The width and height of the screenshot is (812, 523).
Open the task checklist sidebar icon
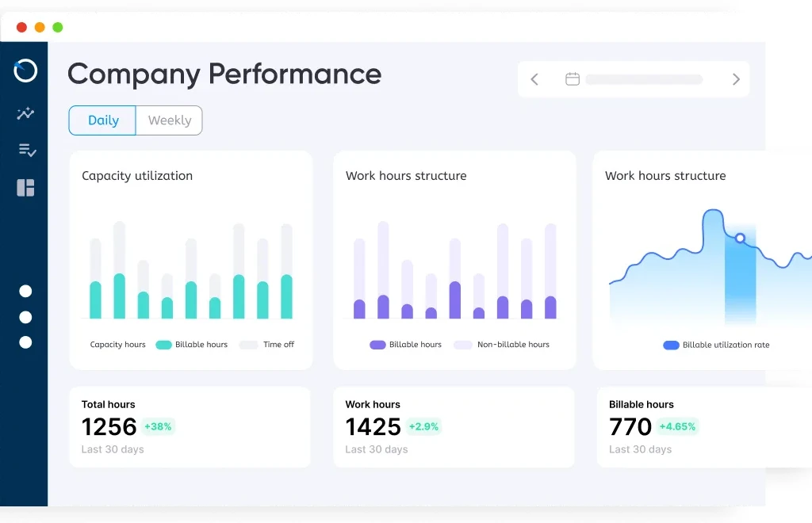point(26,150)
